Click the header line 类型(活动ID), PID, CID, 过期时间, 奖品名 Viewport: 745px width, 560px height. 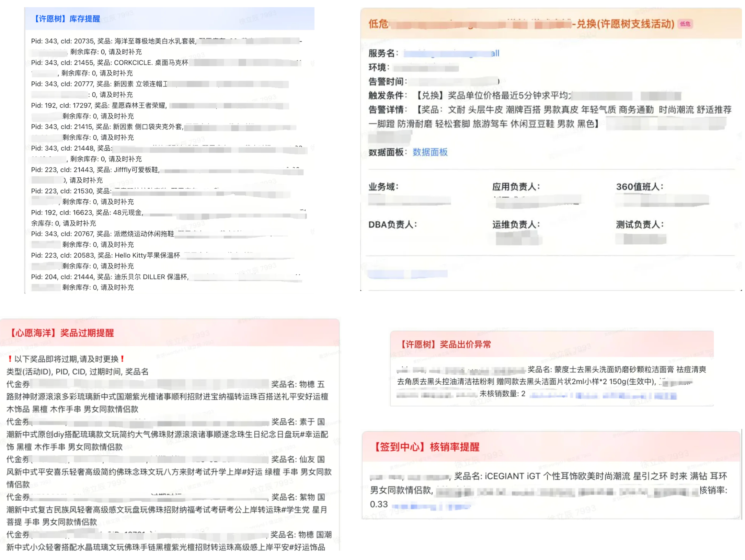77,371
